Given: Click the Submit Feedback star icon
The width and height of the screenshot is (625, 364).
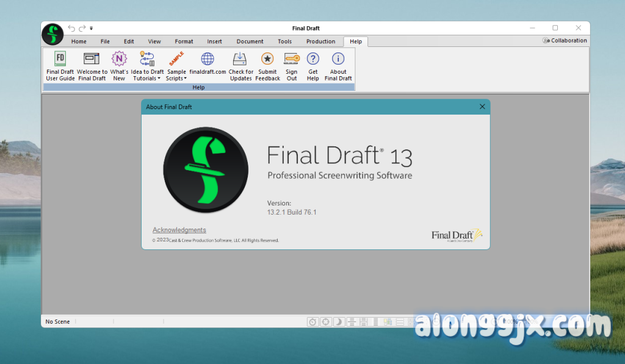Looking at the screenshot, I should pyautogui.click(x=267, y=59).
